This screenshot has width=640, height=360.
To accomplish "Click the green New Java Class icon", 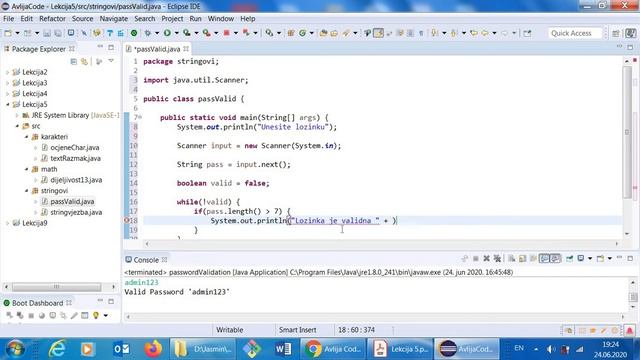I will pyautogui.click(x=302, y=33).
